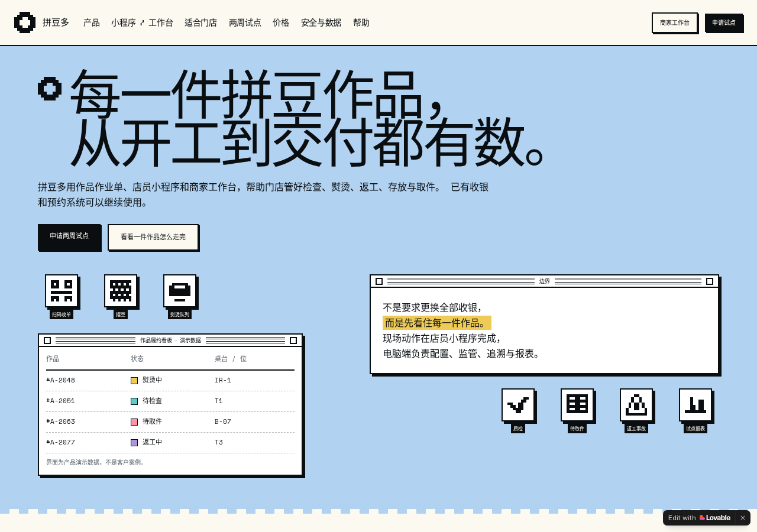Click the 拼豆多 brand name link

click(x=56, y=22)
